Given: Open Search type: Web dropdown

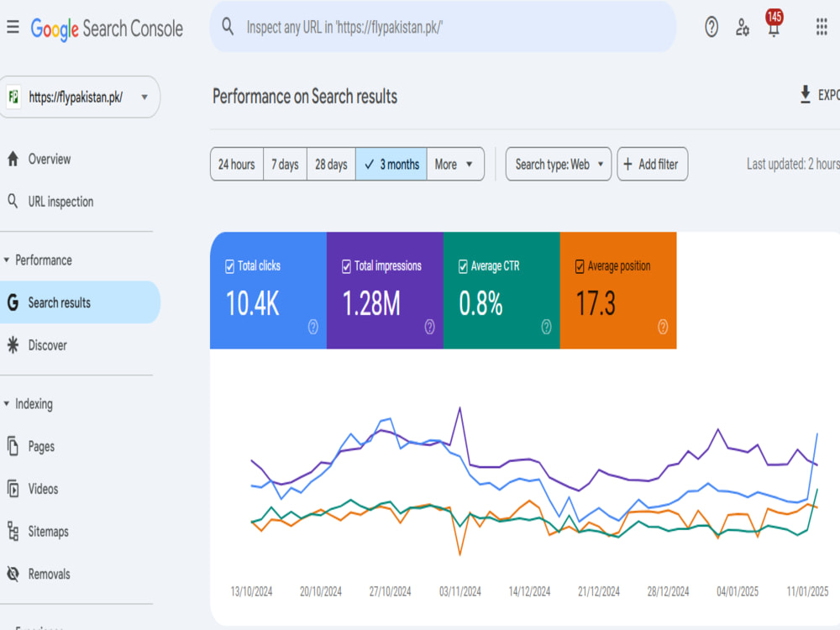Looking at the screenshot, I should pyautogui.click(x=559, y=164).
